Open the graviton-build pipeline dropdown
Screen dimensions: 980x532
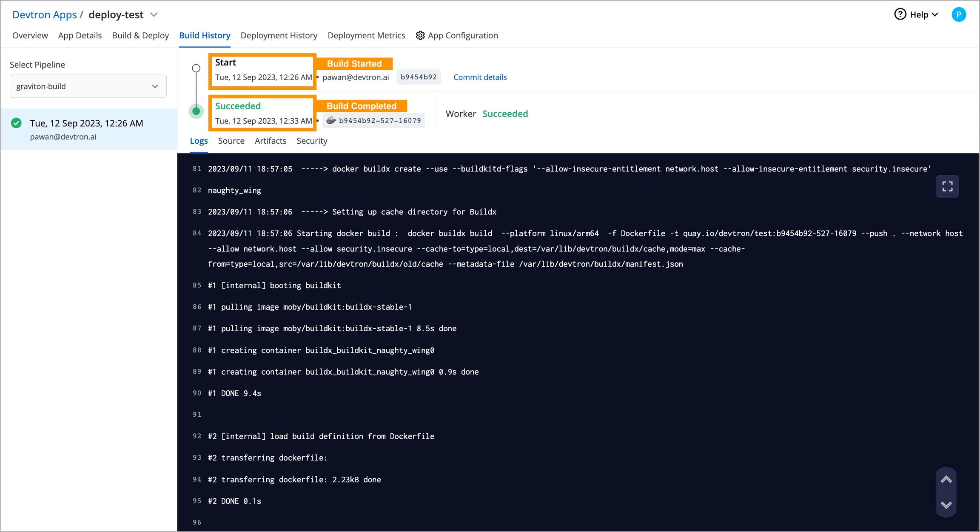88,86
